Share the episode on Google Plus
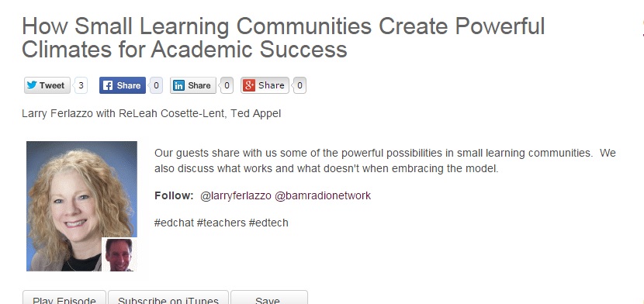 click(265, 85)
